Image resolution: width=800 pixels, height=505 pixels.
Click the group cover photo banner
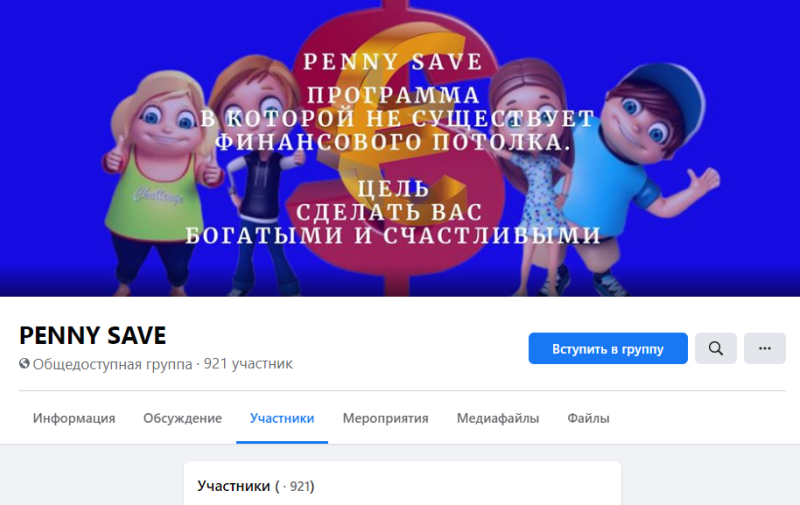coord(400,148)
